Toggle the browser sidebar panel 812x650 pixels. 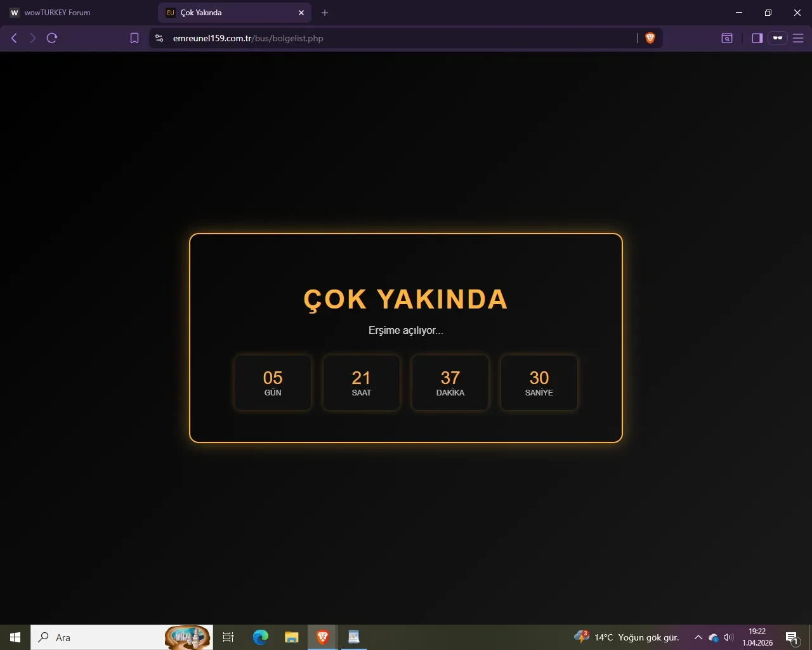coord(757,38)
